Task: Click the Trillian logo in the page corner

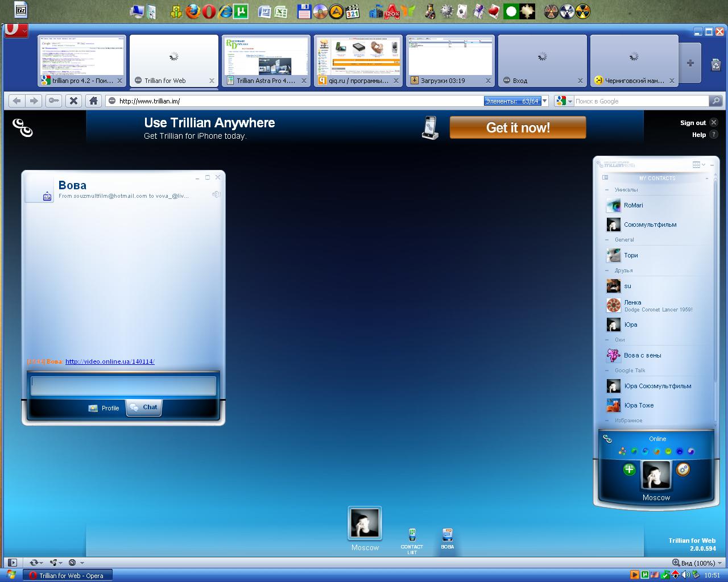Action: [23, 127]
